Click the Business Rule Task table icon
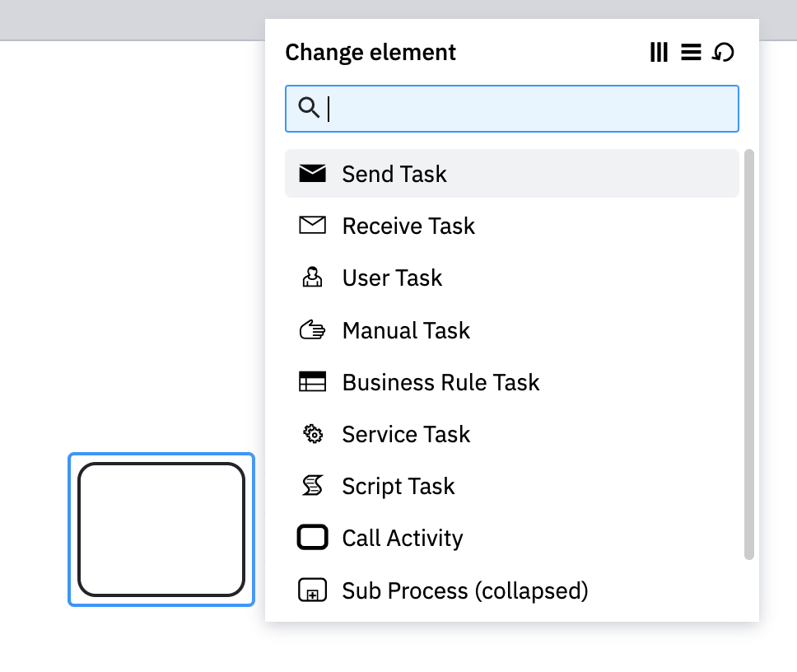Image resolution: width=797 pixels, height=672 pixels. pyautogui.click(x=312, y=381)
